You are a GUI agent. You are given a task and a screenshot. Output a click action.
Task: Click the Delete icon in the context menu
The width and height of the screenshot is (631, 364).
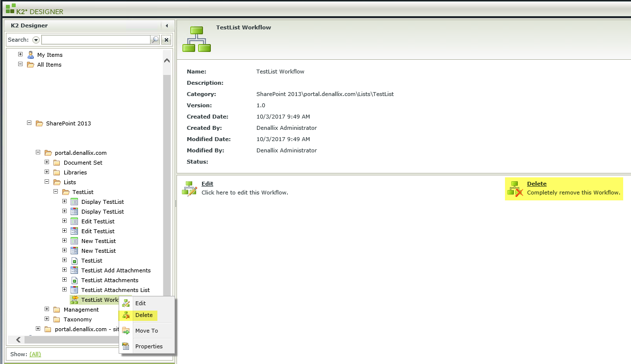126,315
